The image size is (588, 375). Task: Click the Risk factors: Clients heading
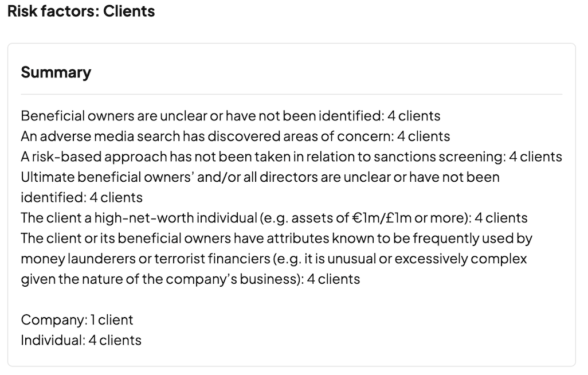pyautogui.click(x=81, y=11)
